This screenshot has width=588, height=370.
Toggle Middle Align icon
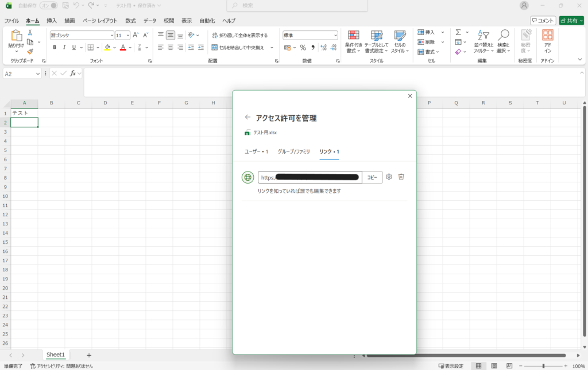pyautogui.click(x=170, y=35)
